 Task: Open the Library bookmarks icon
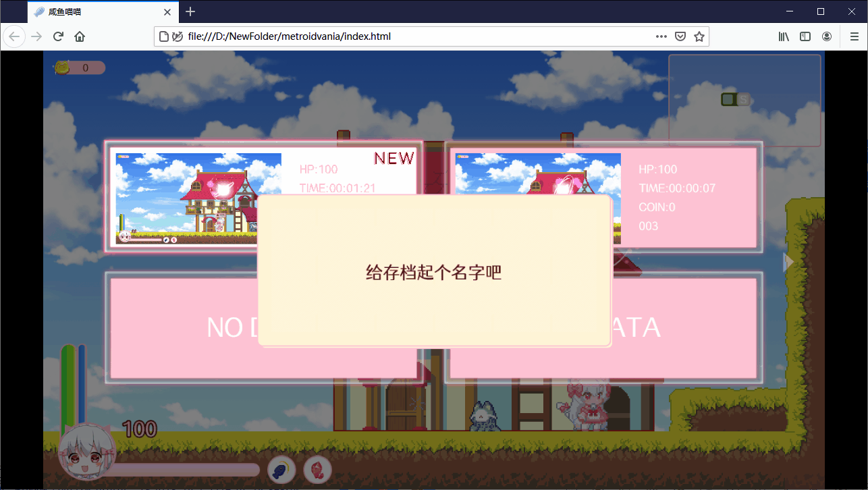click(x=784, y=36)
